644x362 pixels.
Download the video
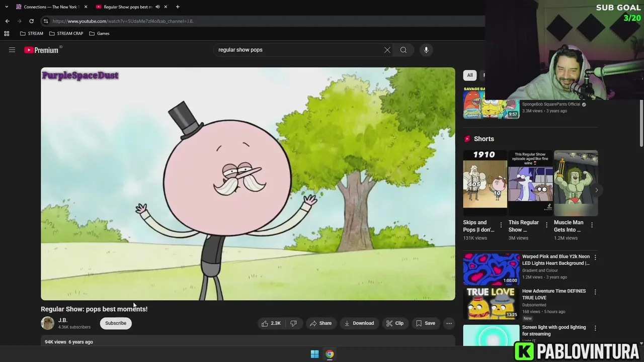pos(359,323)
